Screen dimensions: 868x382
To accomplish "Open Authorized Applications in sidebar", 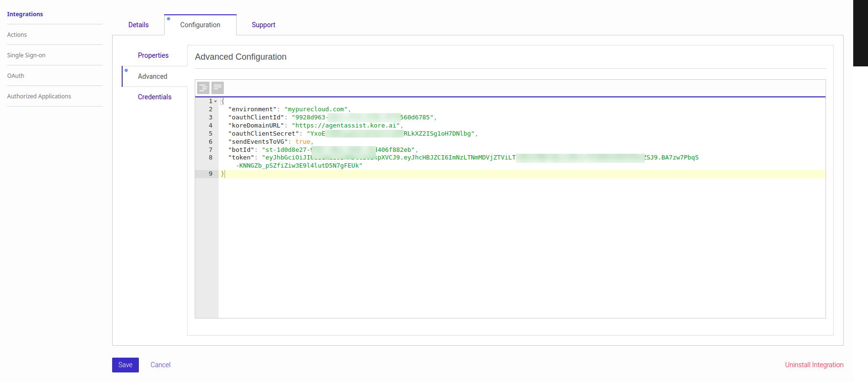I will pyautogui.click(x=39, y=96).
